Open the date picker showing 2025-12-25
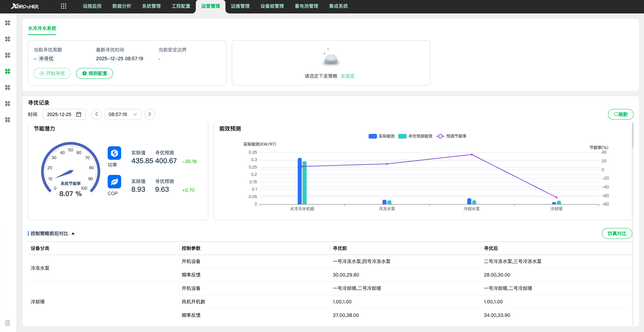The image size is (644, 332). [x=64, y=114]
